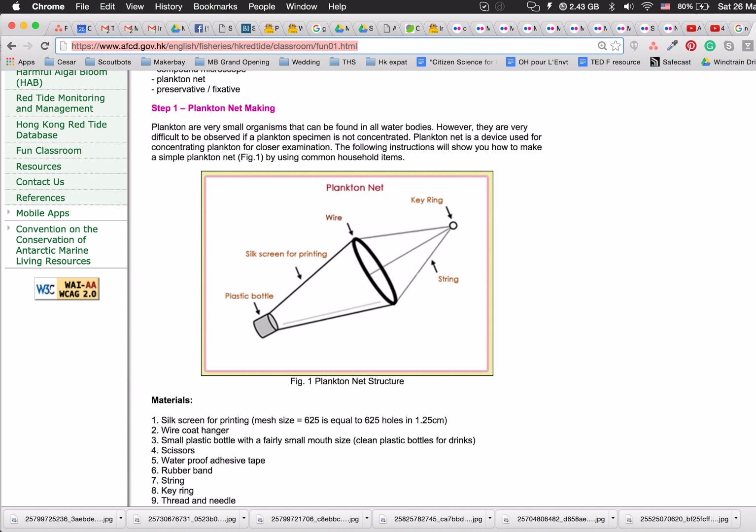Viewport: 756px width, 532px height.
Task: Expand the Mobile Apps sidebar section
Action: 42,213
